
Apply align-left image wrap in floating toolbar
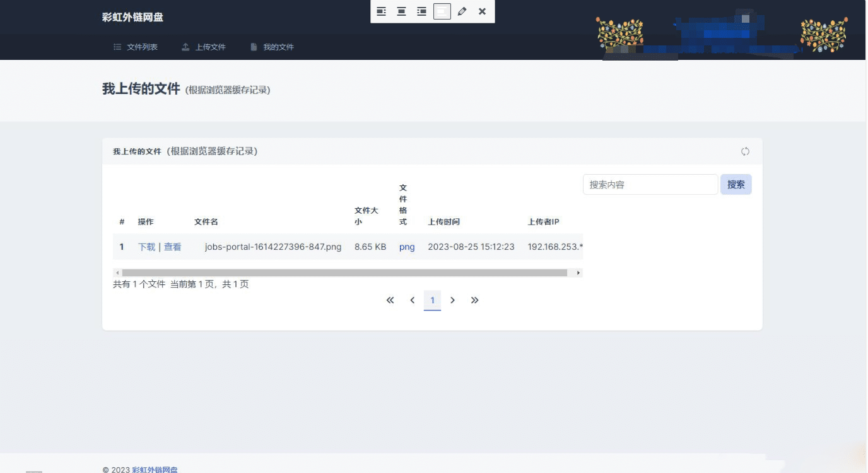pos(381,11)
